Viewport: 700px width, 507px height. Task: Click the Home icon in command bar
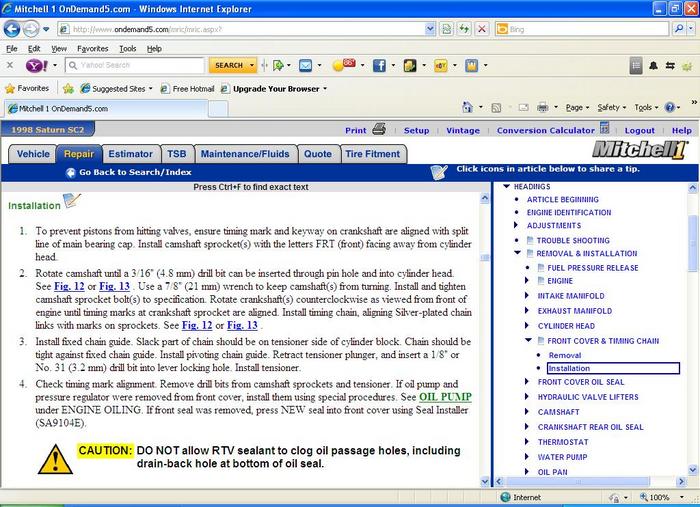point(467,107)
